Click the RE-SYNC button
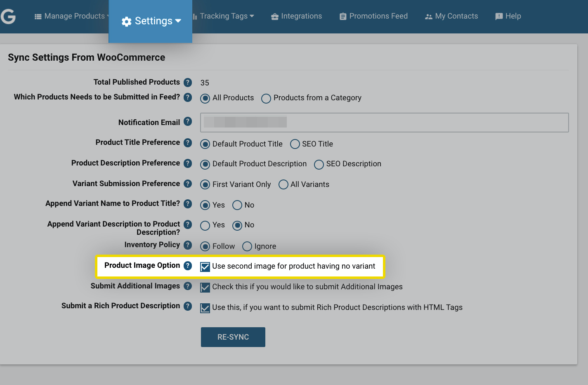 (233, 337)
